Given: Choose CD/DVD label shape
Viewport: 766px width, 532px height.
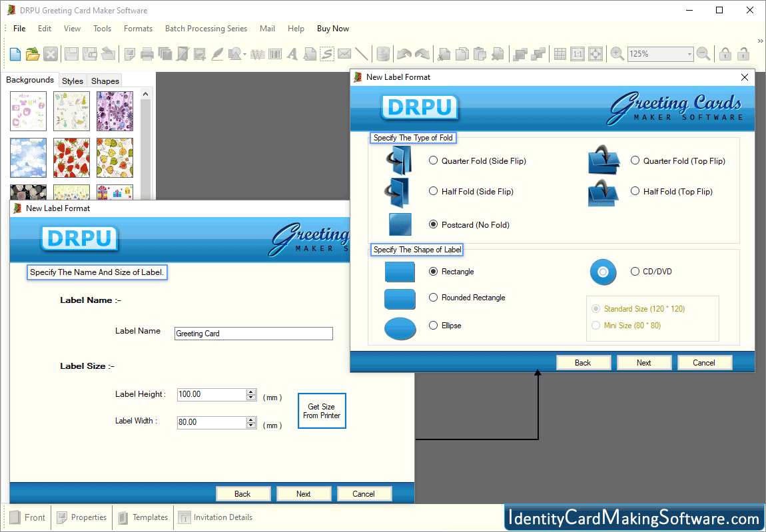Looking at the screenshot, I should click(x=635, y=271).
